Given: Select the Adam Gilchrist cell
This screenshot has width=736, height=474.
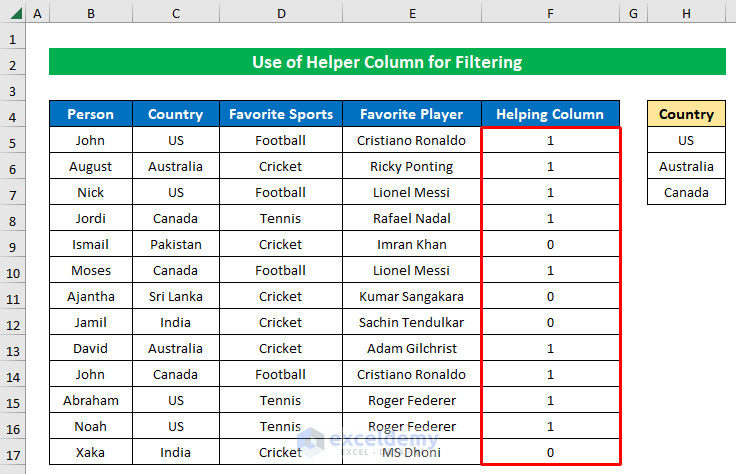Looking at the screenshot, I should (x=412, y=348).
